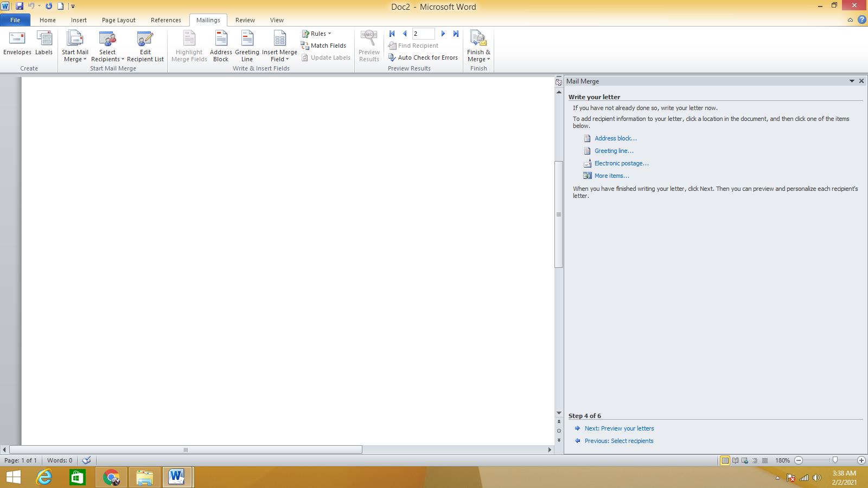The image size is (868, 488).
Task: Click Match Fields in ribbon
Action: coord(323,46)
